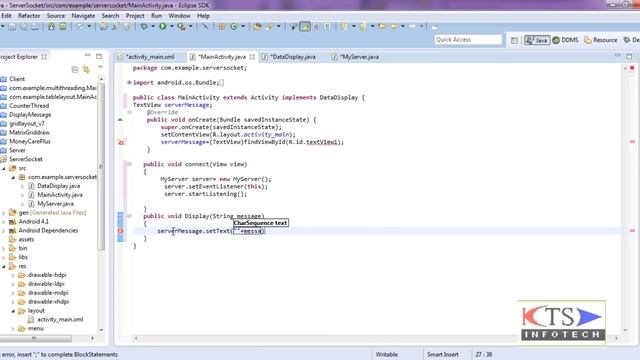640x360 pixels.
Task: Open the Run menu
Action: click(156, 16)
